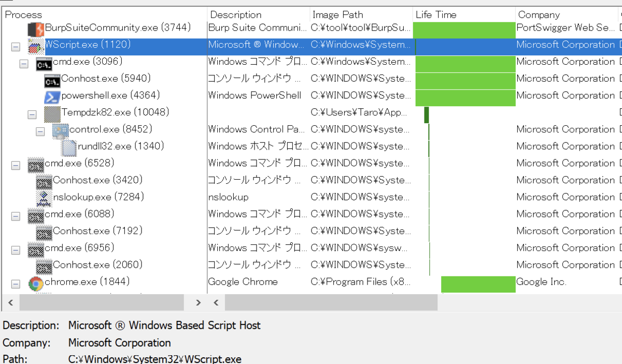Collapse the cmd.exe (6956) node
This screenshot has height=364, width=622.
[x=16, y=250]
